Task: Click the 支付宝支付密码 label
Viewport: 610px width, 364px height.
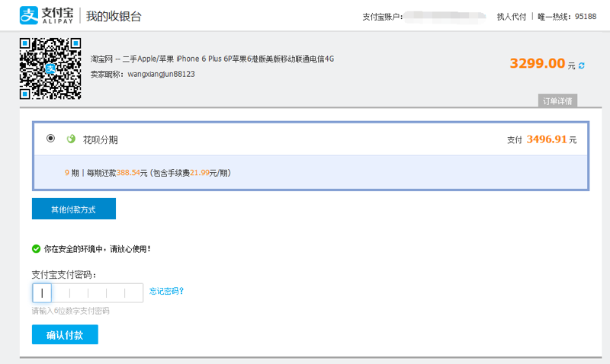Action: (64, 275)
